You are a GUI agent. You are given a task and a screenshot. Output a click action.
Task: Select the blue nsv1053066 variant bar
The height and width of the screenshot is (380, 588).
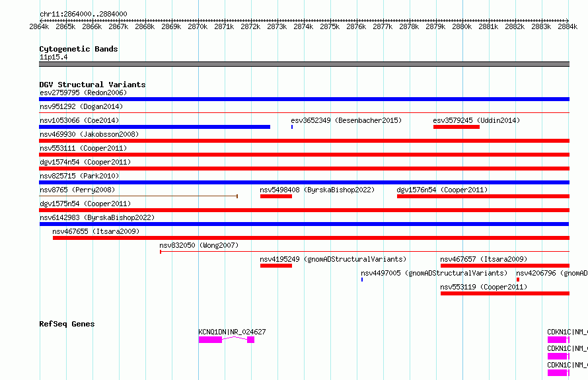[155, 127]
